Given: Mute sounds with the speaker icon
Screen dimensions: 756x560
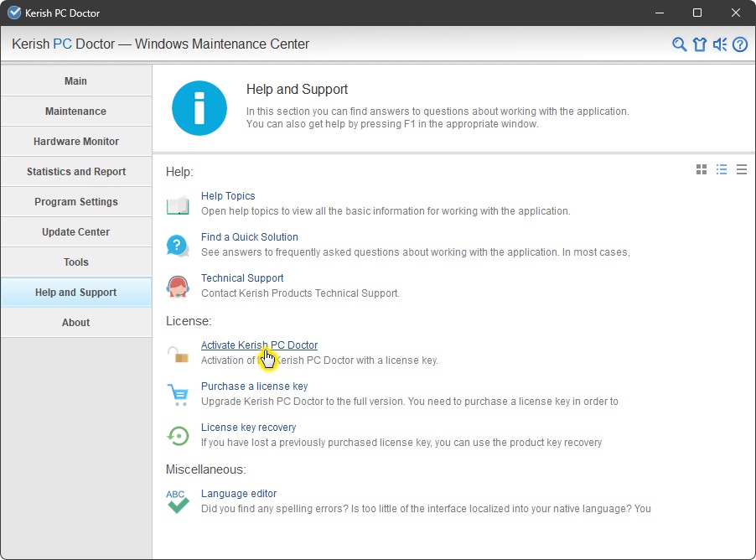Looking at the screenshot, I should (720, 44).
